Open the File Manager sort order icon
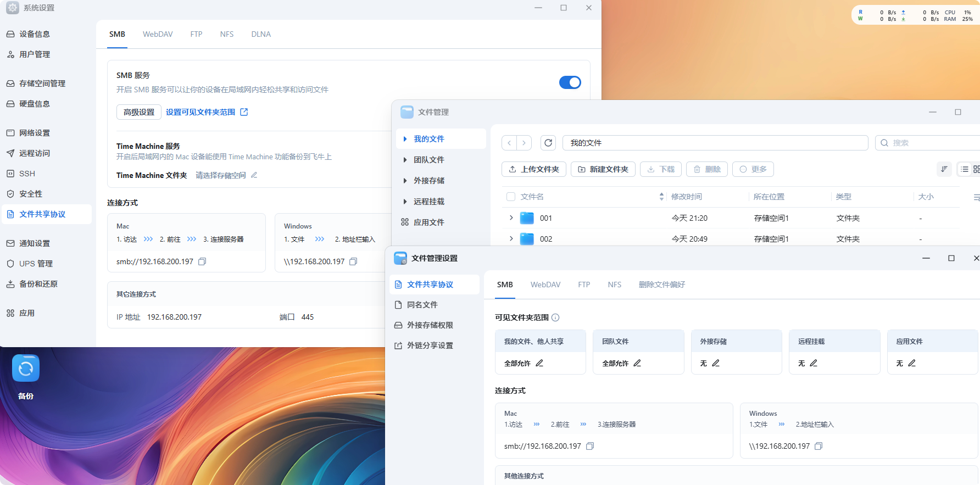The height and width of the screenshot is (485, 980). coord(944,169)
